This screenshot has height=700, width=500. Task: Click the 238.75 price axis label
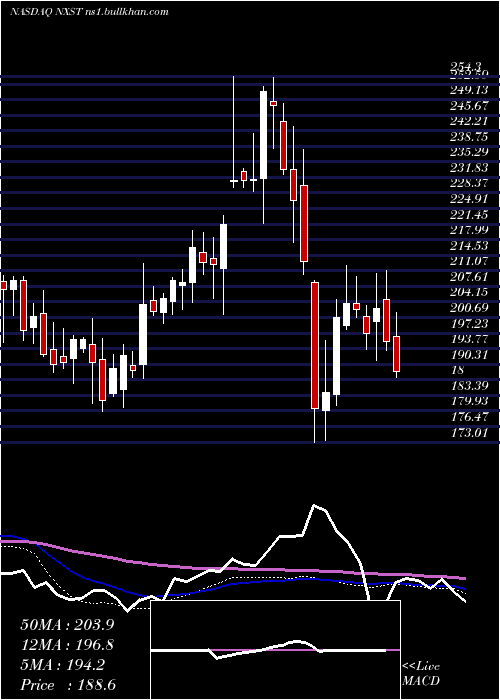(x=468, y=137)
